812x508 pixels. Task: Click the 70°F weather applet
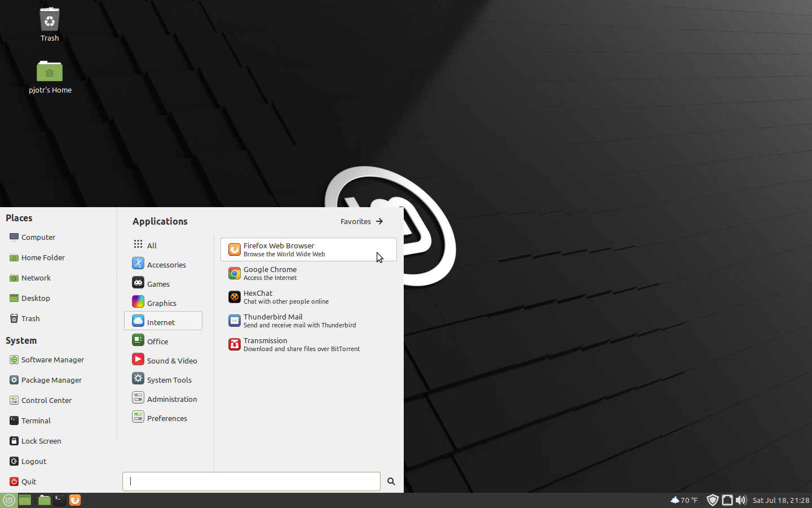pyautogui.click(x=684, y=500)
